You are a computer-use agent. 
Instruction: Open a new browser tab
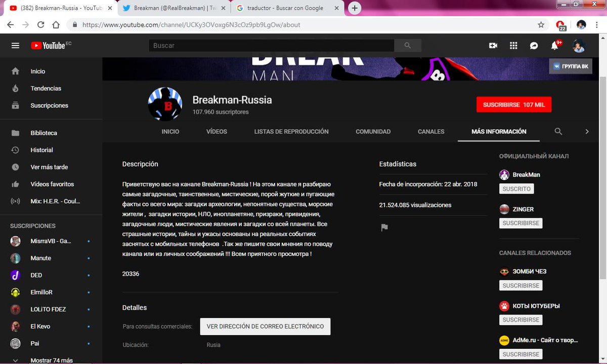point(355,8)
